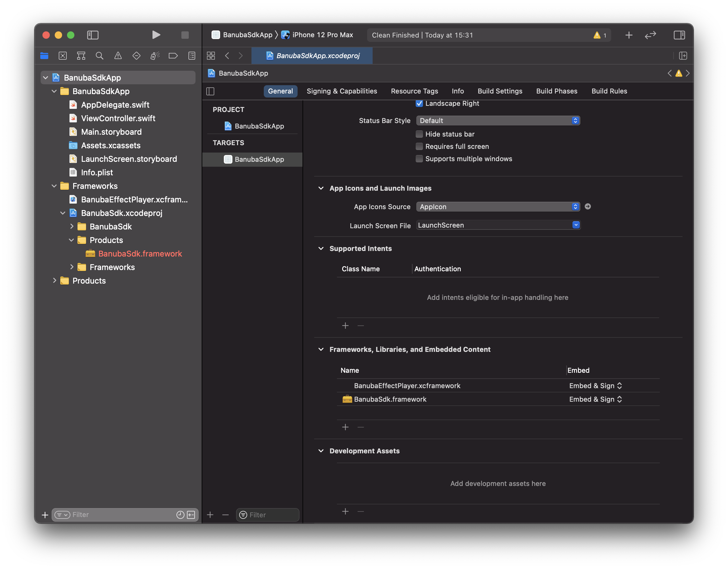Switch to Signing & Capabilities tab
This screenshot has width=728, height=569.
(x=342, y=91)
